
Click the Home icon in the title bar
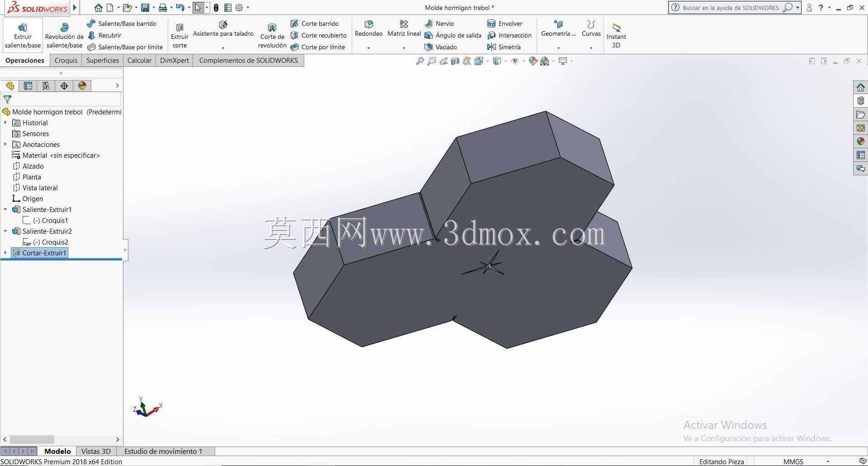click(98, 8)
